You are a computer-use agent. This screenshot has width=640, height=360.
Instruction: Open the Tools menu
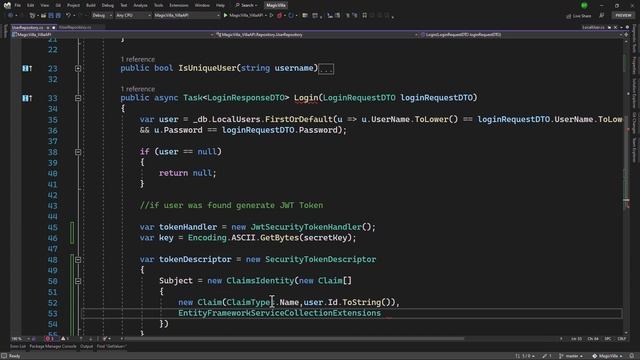[x=158, y=5]
